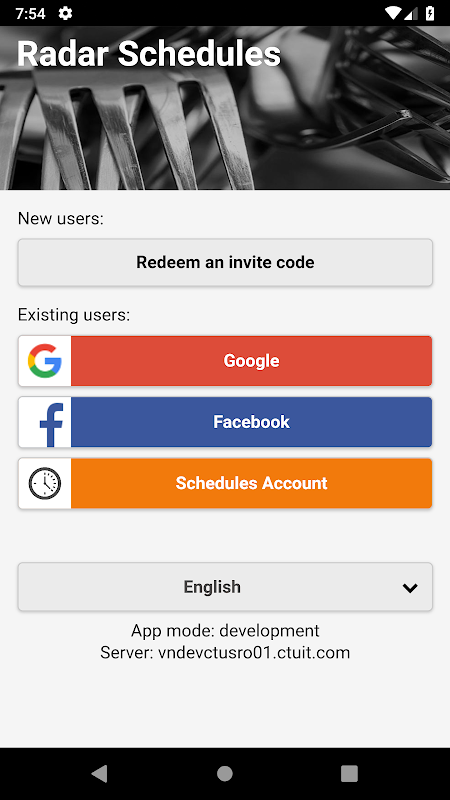
Task: Tap the battery icon in status bar
Action: [x=430, y=13]
